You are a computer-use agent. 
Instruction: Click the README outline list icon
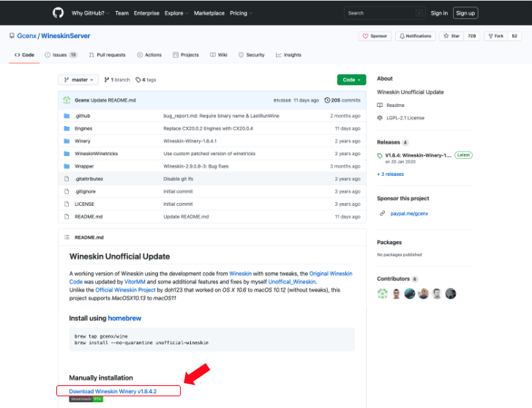[67, 237]
